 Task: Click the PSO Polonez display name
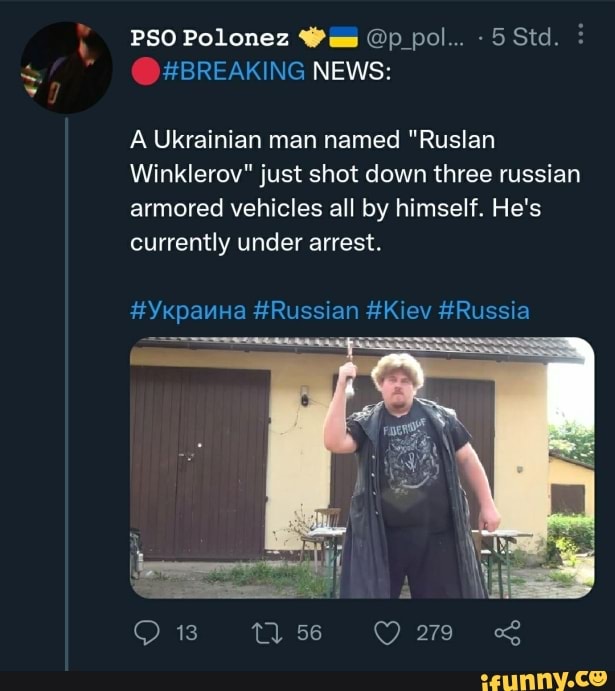210,40
